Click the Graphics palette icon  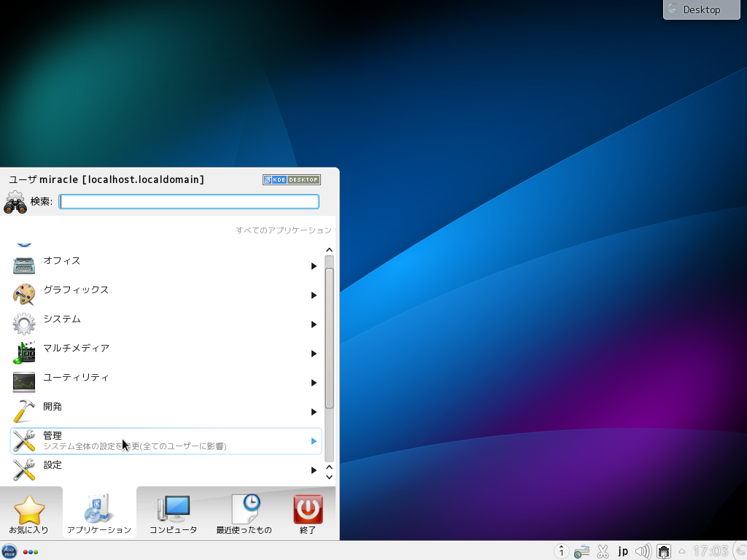pos(24,295)
